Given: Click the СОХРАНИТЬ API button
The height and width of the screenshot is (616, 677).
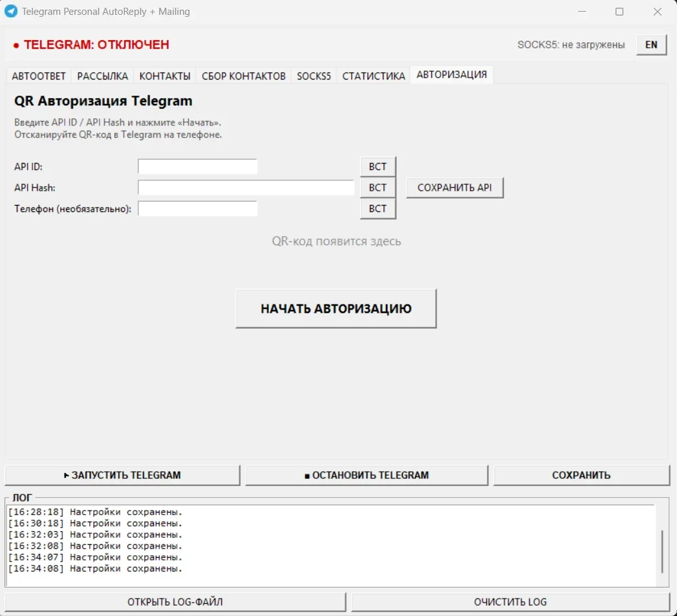Looking at the screenshot, I should coord(455,188).
